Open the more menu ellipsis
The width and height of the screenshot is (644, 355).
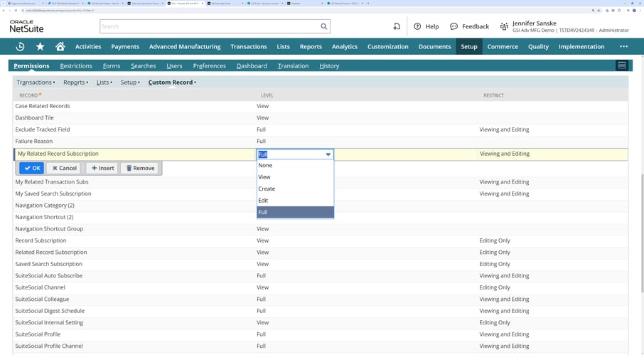623,47
